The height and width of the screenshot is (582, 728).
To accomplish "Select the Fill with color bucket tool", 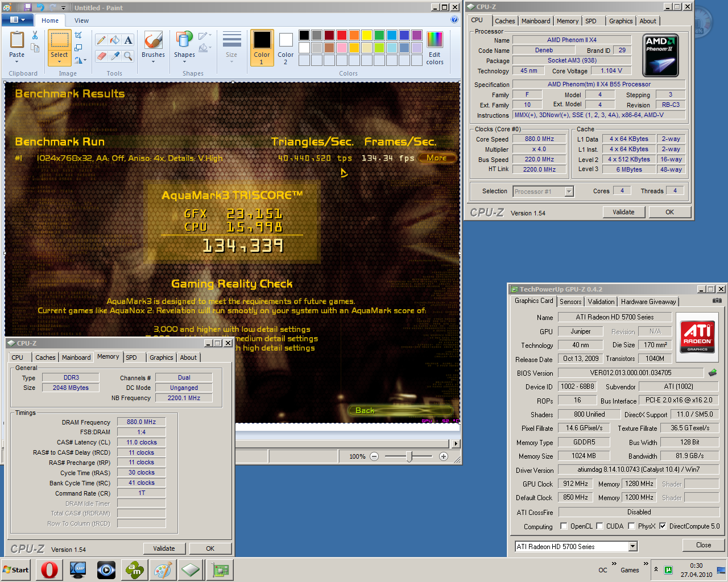I will (x=115, y=40).
